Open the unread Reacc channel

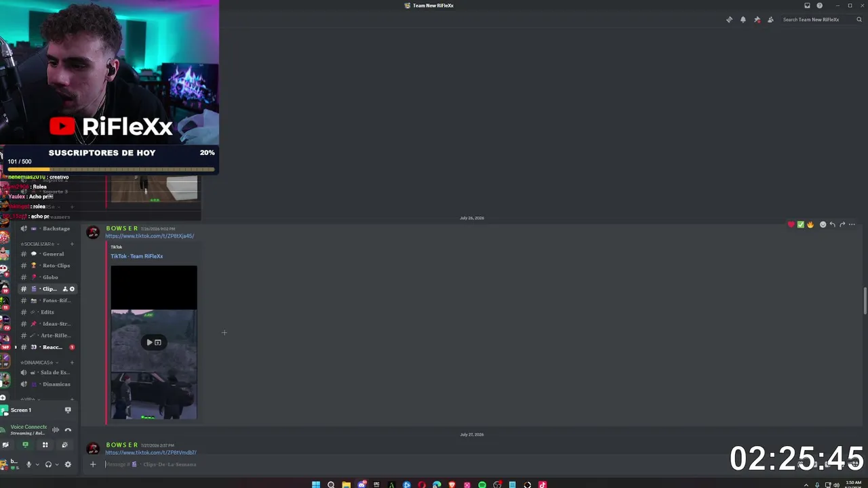click(47, 347)
